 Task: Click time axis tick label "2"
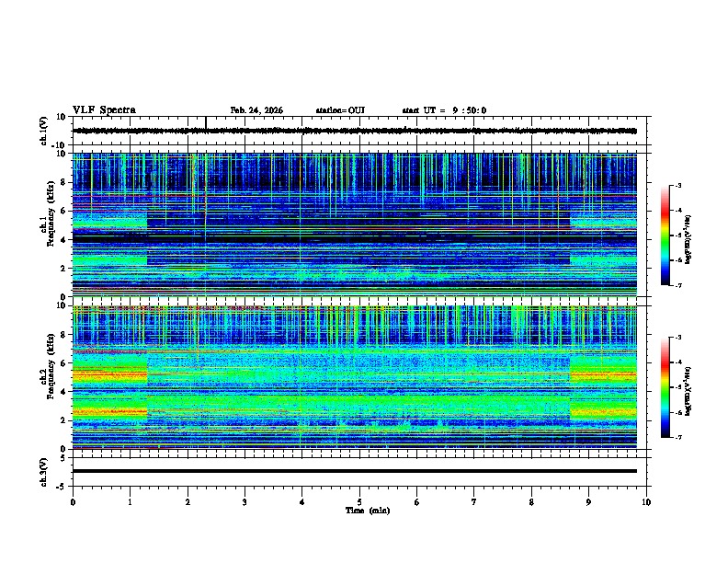188,502
